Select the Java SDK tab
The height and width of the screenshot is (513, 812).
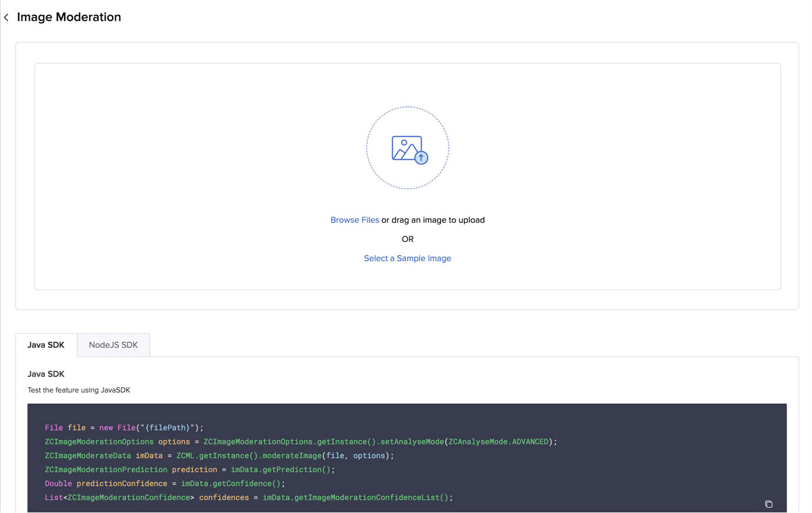46,345
